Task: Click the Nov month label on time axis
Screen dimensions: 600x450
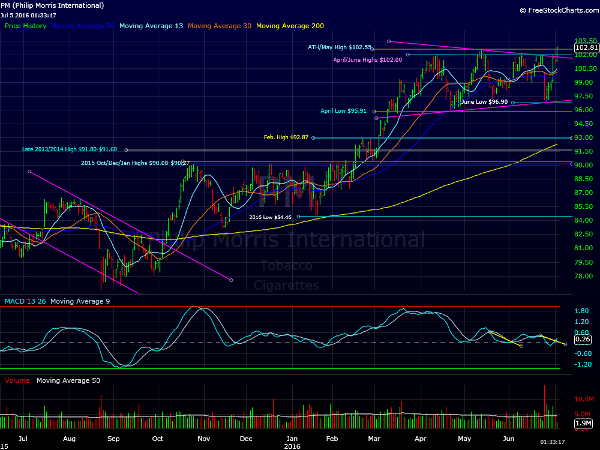Action: pos(204,439)
